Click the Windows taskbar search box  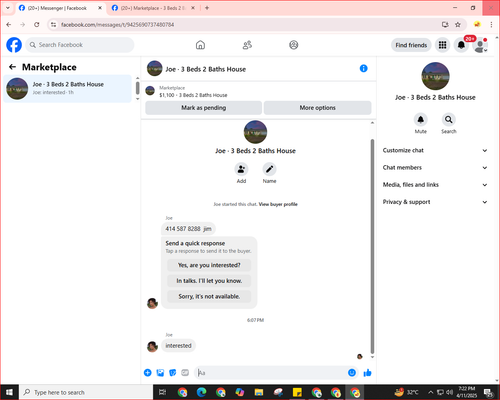click(86, 392)
